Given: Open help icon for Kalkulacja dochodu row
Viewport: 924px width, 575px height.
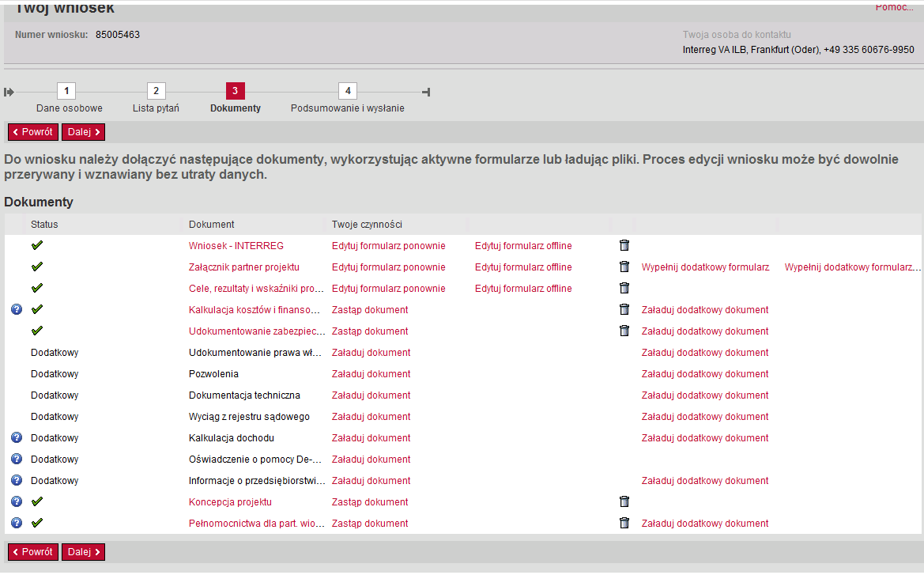Looking at the screenshot, I should tap(17, 437).
